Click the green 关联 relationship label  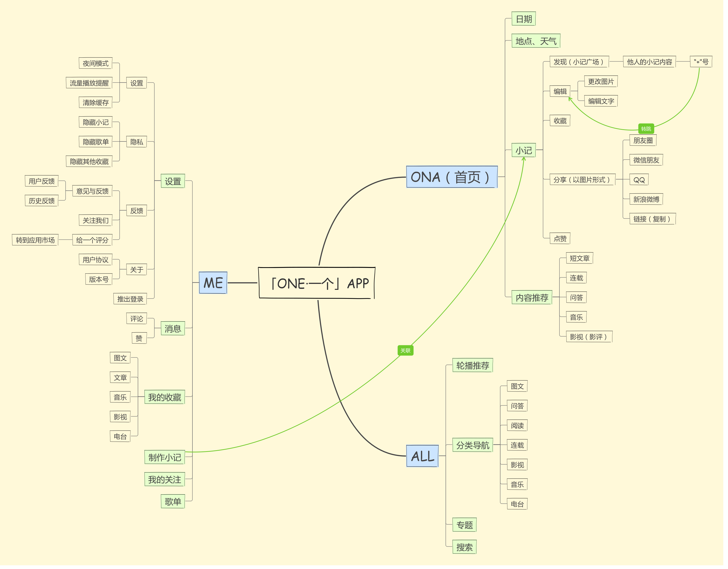(408, 352)
